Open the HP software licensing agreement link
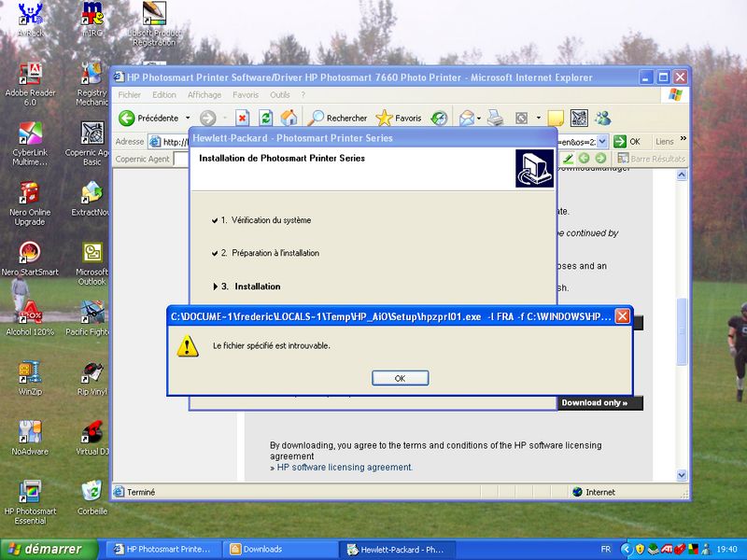This screenshot has height=560, width=747. point(345,468)
